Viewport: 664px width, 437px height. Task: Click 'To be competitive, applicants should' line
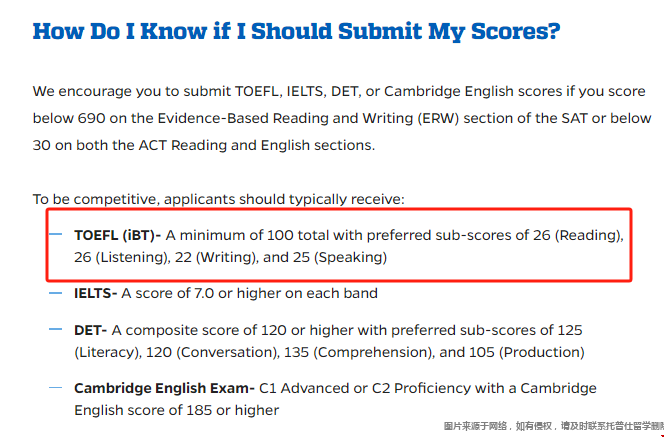218,199
